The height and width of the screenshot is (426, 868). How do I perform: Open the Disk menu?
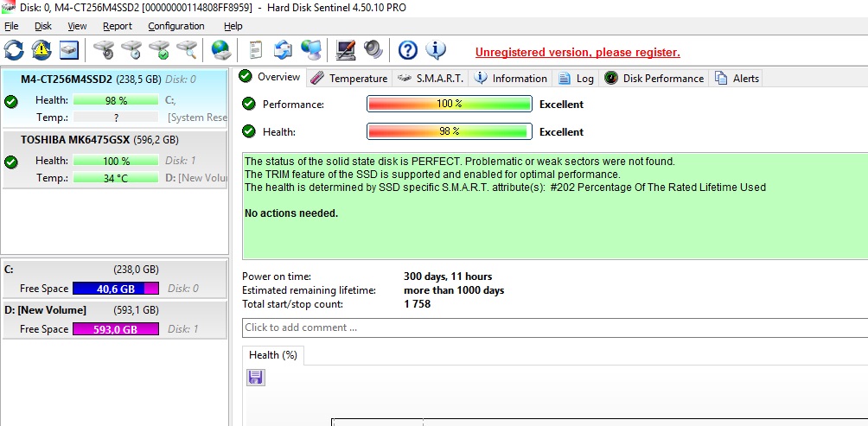43,26
